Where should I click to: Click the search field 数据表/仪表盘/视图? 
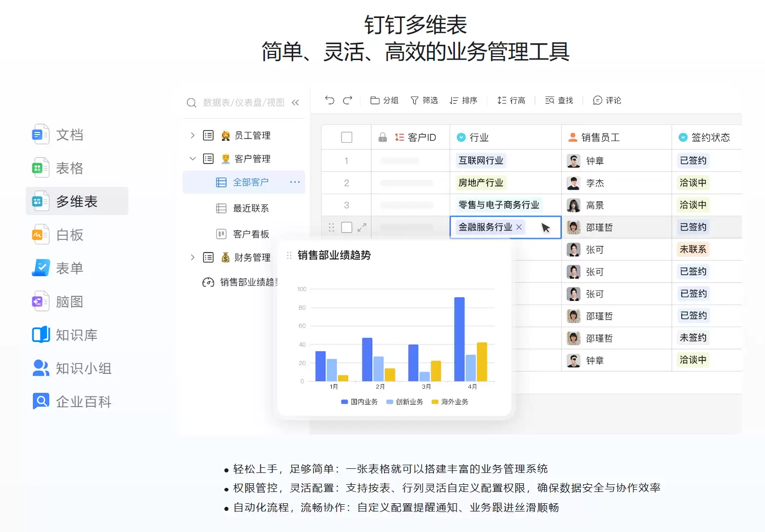point(243,103)
